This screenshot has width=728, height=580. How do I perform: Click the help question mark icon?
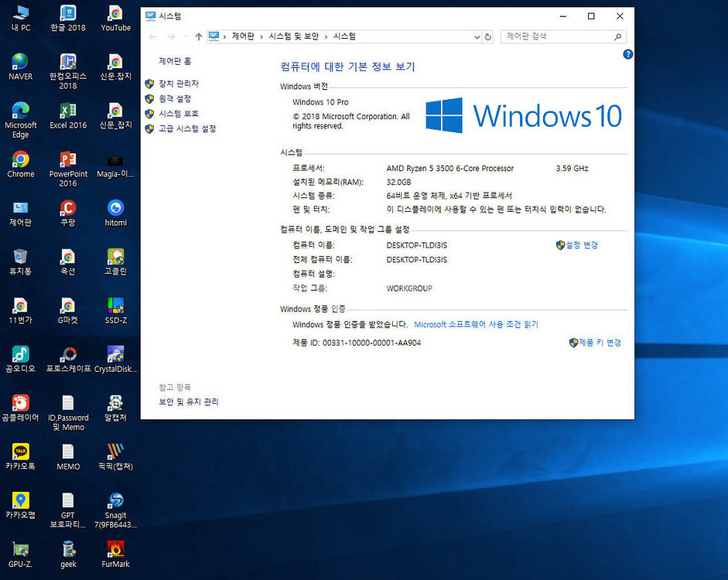[627, 54]
